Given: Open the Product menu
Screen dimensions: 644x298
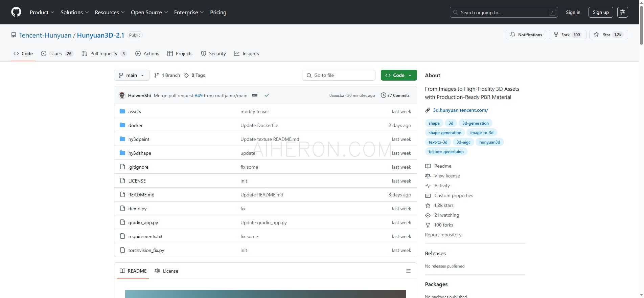Looking at the screenshot, I should coord(42,12).
